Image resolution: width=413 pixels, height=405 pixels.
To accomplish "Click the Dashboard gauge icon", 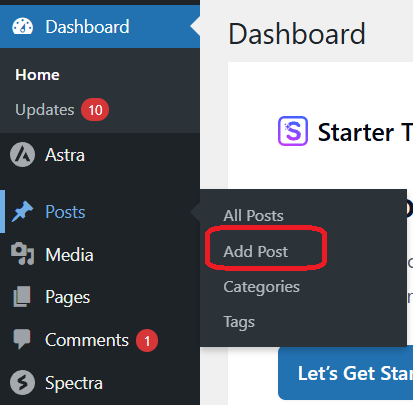I will tap(23, 27).
